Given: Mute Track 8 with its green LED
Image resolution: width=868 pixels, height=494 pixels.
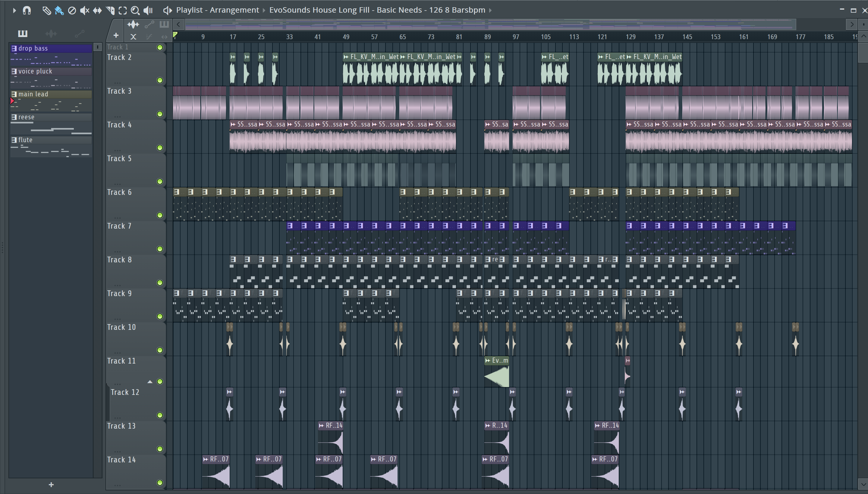Looking at the screenshot, I should 160,283.
